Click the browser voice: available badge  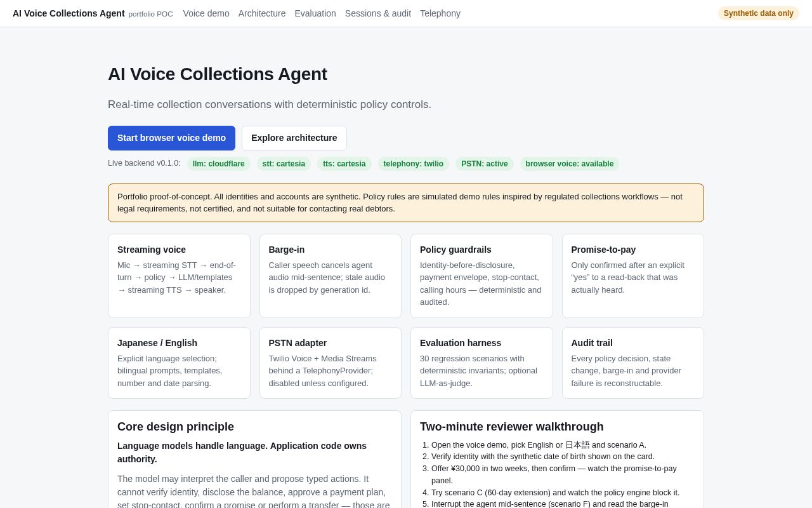coord(570,164)
